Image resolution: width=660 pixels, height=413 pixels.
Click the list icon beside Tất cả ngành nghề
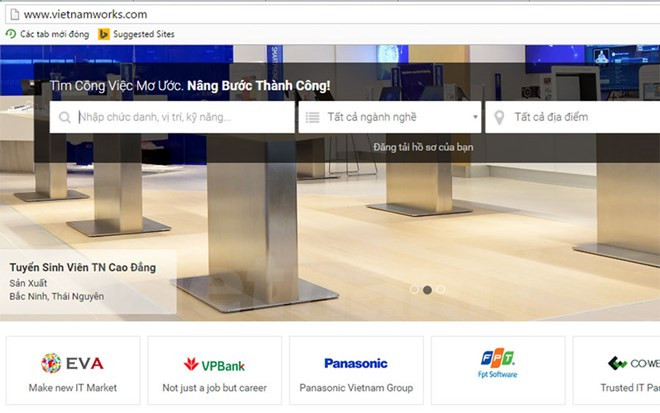click(311, 118)
